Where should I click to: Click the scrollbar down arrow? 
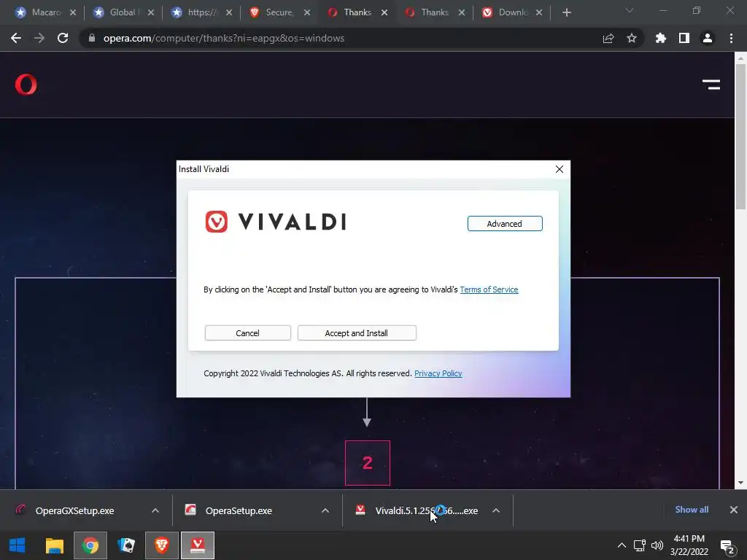click(740, 483)
